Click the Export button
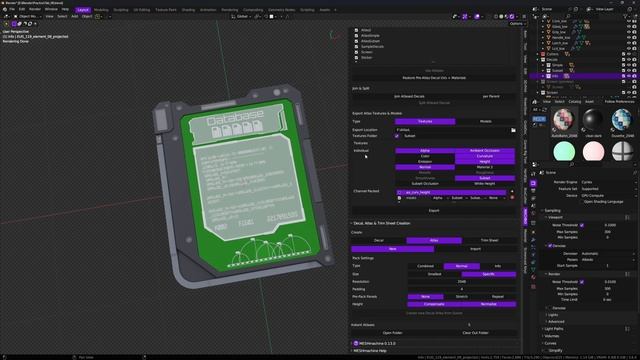 pos(434,211)
